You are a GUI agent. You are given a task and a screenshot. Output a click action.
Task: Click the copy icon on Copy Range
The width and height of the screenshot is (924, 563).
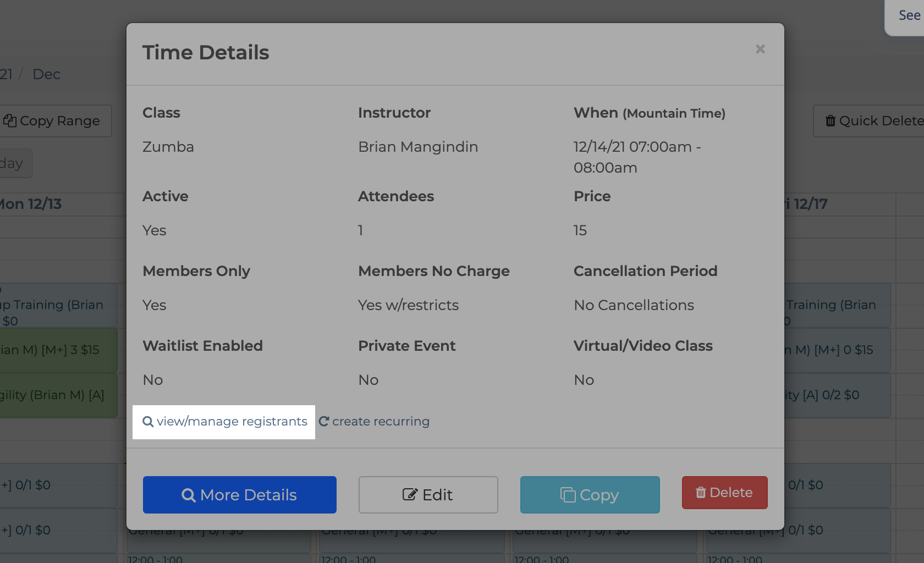(x=9, y=121)
